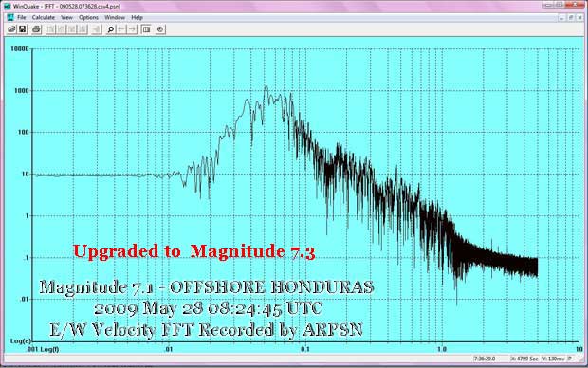This screenshot has width=588, height=368.
Task: Click the greyed-out icon left of the magnifier
Action: coord(97,29)
